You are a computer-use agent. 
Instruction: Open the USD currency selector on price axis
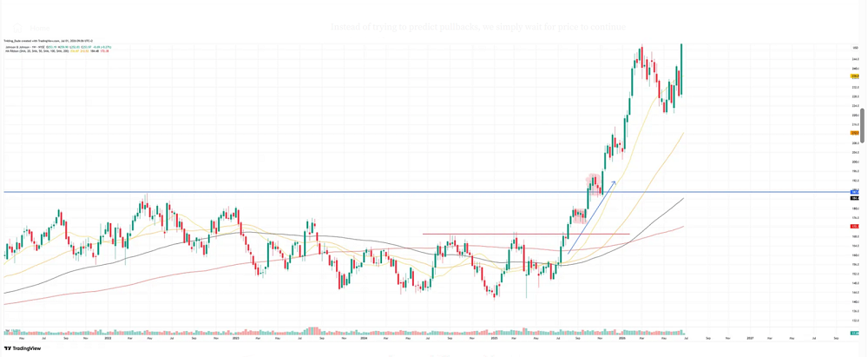(x=855, y=48)
